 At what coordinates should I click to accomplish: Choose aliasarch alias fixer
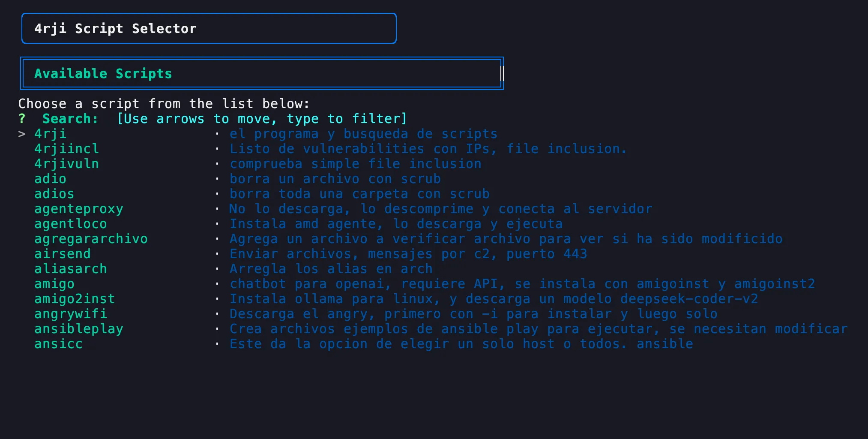click(70, 268)
